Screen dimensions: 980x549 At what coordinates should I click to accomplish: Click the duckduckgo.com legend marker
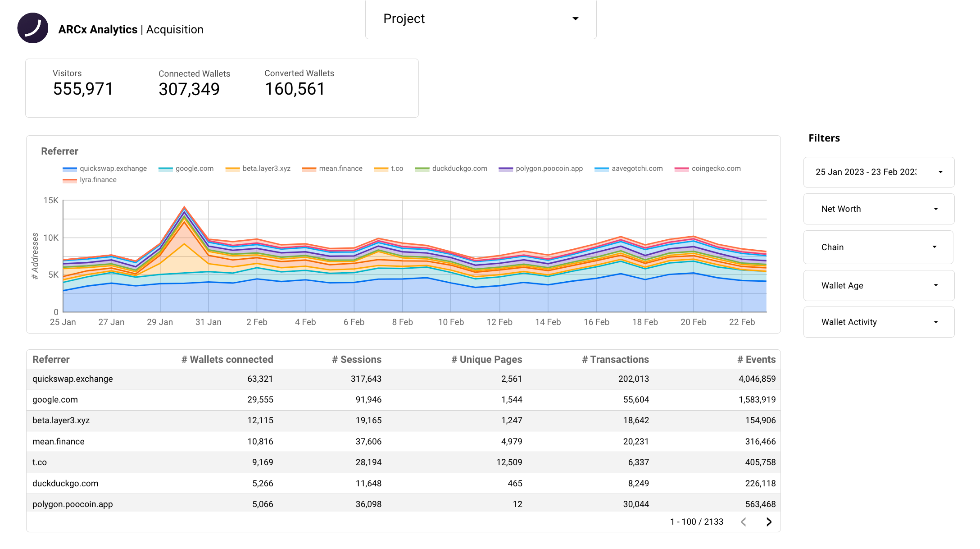point(422,169)
